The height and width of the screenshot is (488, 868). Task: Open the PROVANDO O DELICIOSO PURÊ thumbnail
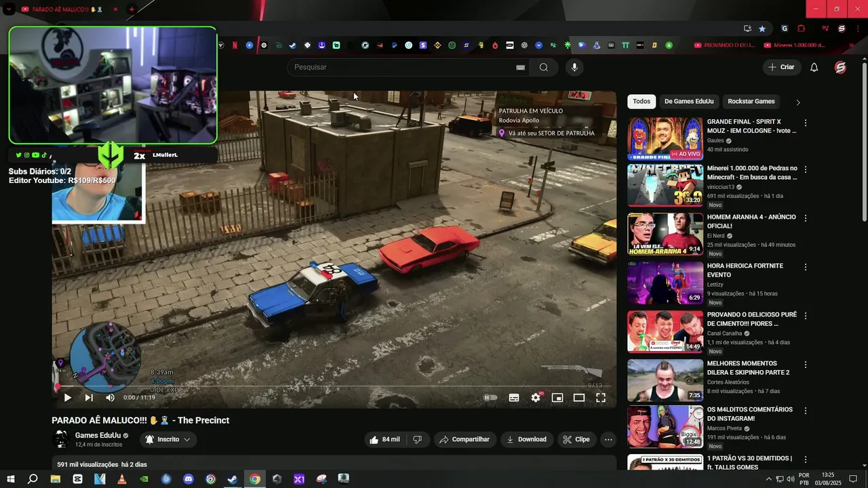[665, 331]
